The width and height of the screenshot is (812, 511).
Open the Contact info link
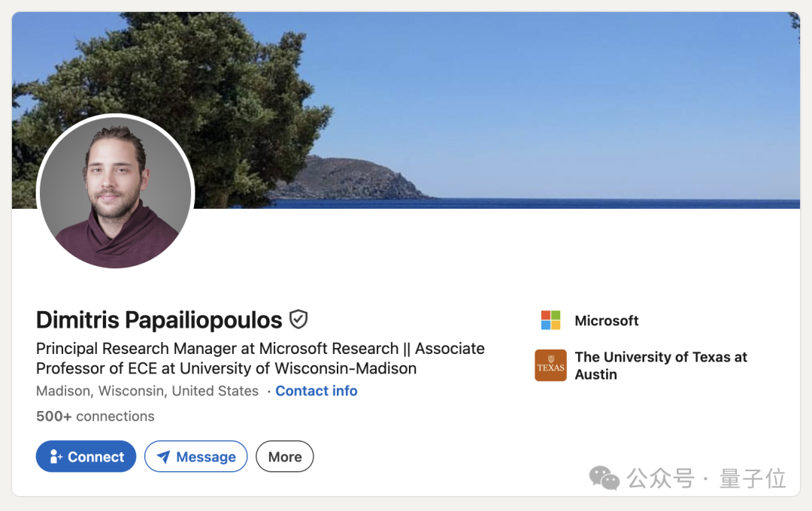(317, 391)
